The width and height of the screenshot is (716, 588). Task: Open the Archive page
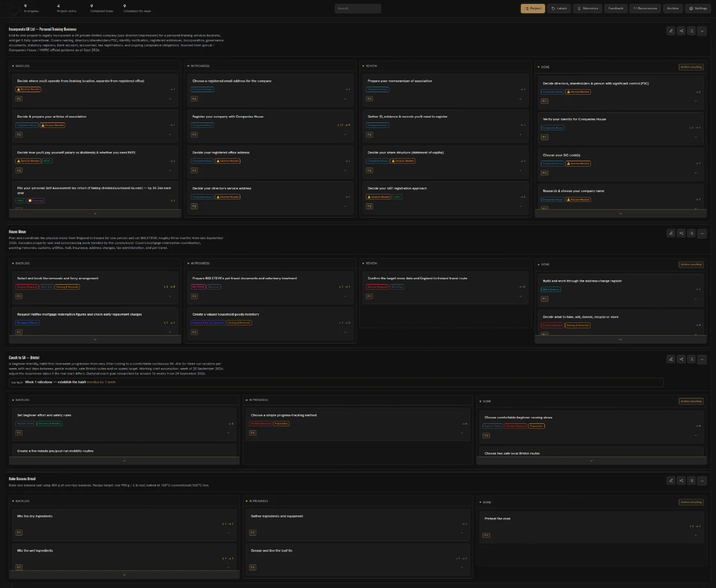(x=673, y=8)
